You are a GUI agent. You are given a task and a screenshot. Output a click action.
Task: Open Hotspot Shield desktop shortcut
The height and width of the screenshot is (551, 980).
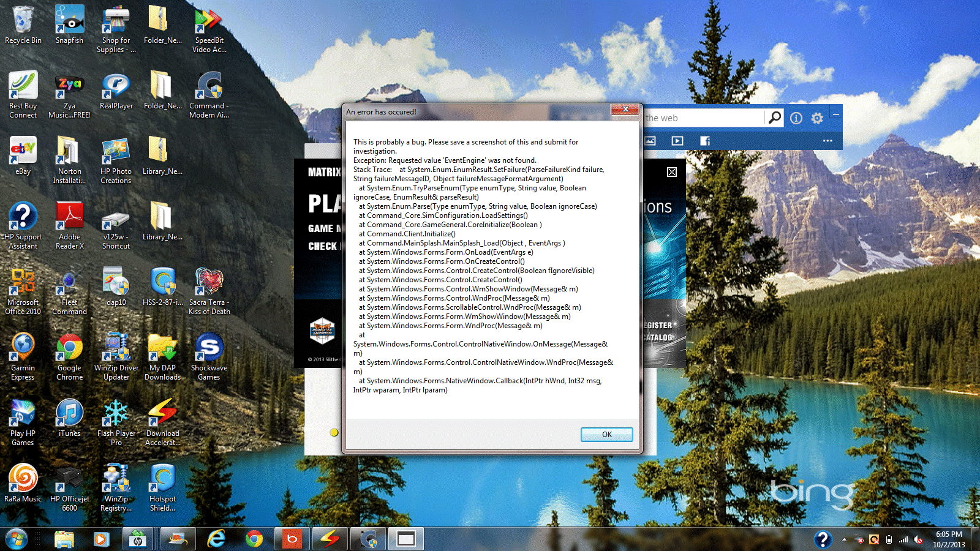point(163,488)
